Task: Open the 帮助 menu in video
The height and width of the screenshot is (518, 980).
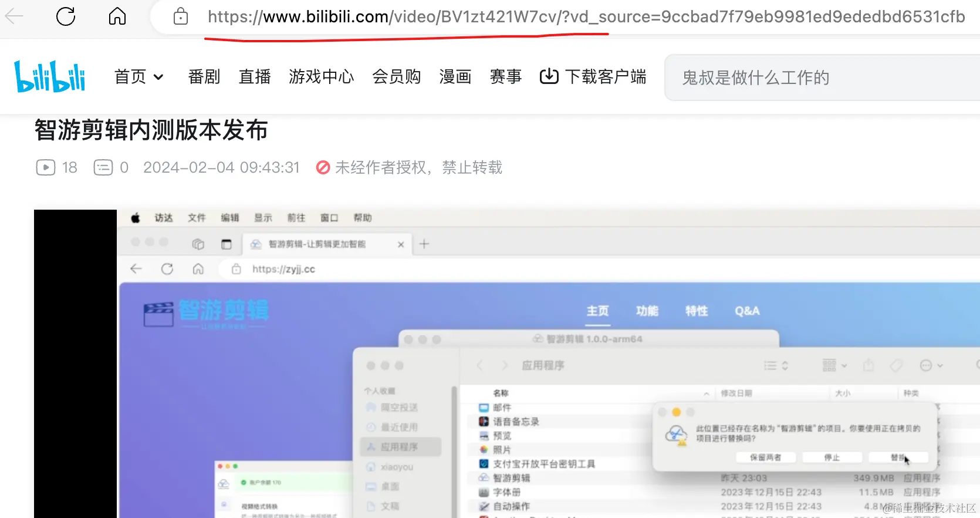Action: click(363, 218)
